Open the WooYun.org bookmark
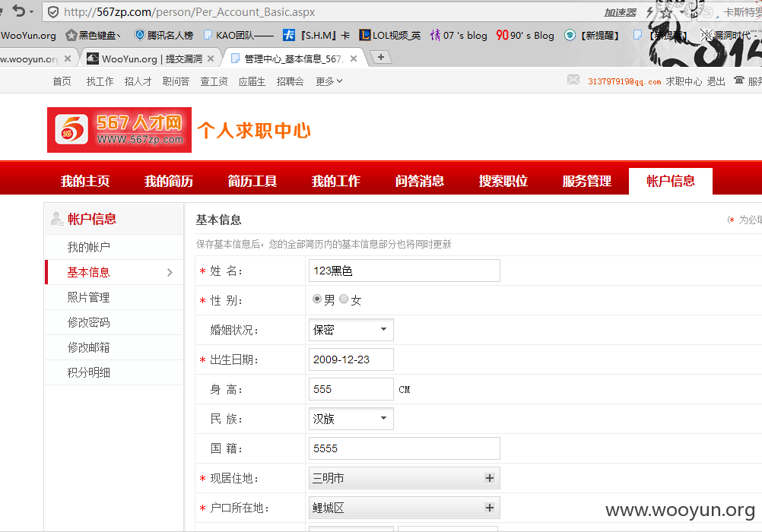 (x=28, y=36)
